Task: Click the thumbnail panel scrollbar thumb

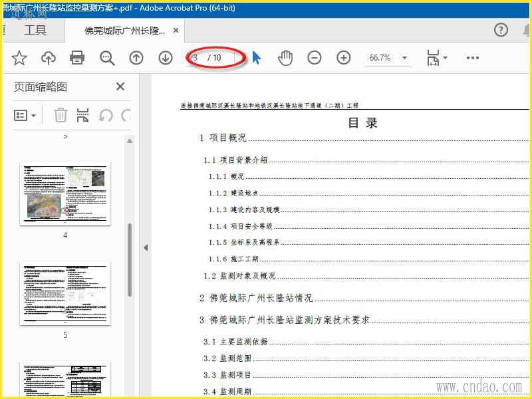Action: pos(130,260)
